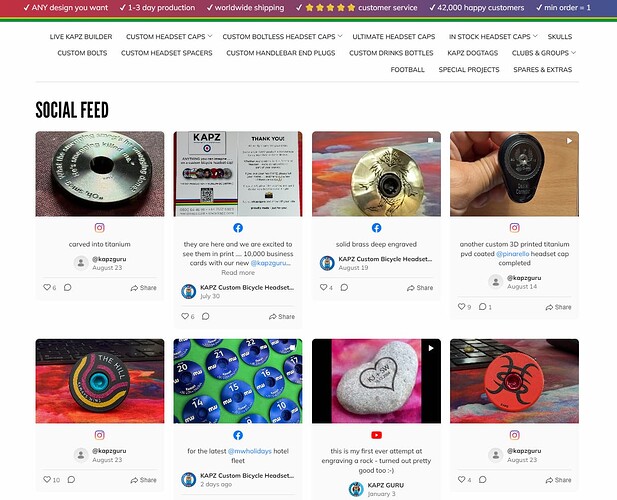Click YouTube icon on rock engraving post
The image size is (617, 500).
[377, 435]
